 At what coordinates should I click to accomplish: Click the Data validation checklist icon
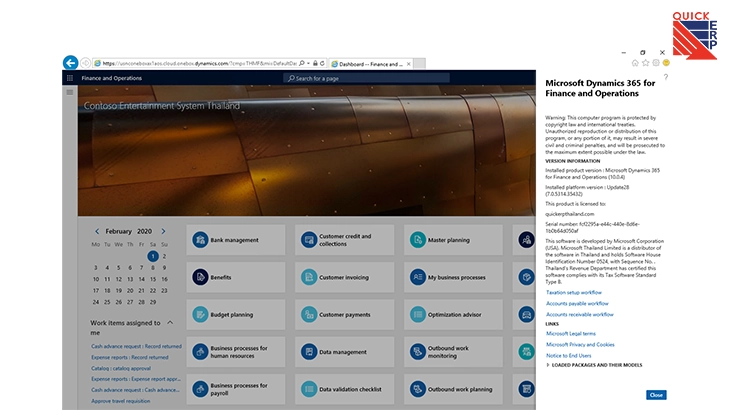coord(309,389)
